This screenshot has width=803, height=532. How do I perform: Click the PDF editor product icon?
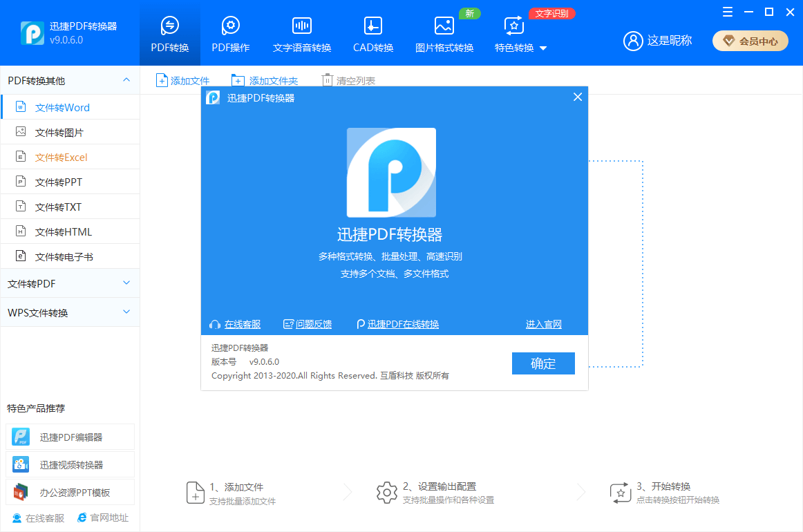[x=21, y=437]
